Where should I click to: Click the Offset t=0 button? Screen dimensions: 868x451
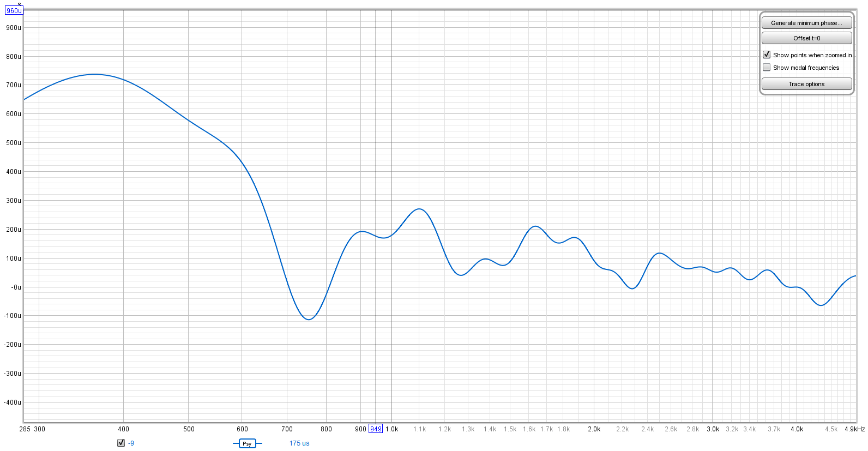click(806, 38)
